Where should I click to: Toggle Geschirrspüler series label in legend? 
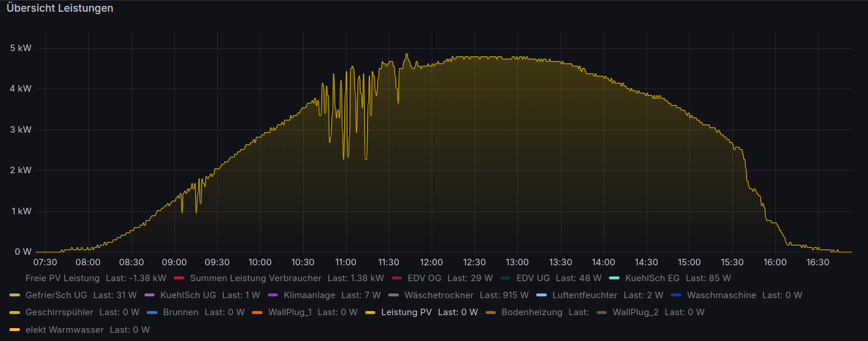click(x=59, y=312)
